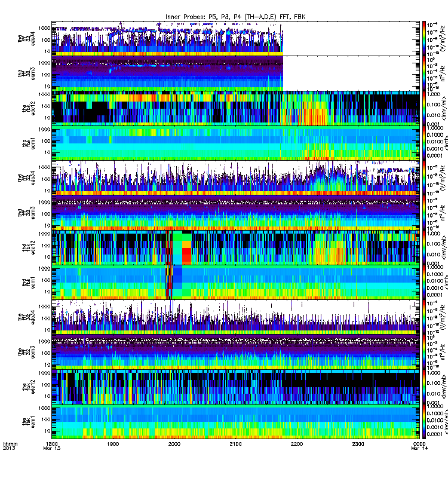
Task: Click the white data gap in tha scm3 panel
Action: coord(351,73)
